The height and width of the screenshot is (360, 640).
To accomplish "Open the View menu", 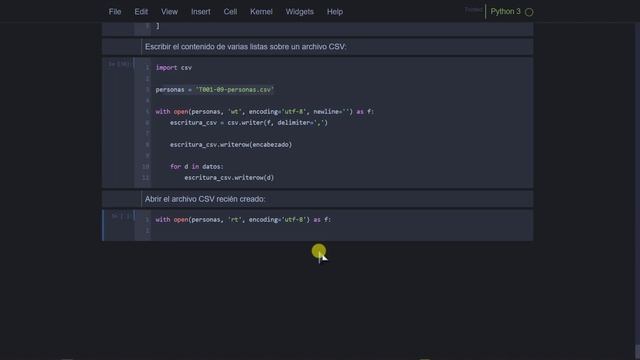I will click(x=169, y=12).
